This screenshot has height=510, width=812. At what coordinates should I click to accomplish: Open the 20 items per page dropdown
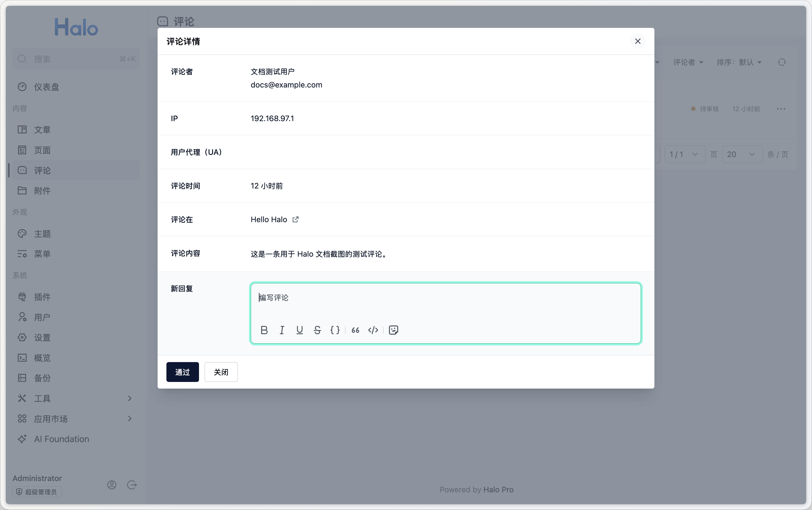click(742, 154)
